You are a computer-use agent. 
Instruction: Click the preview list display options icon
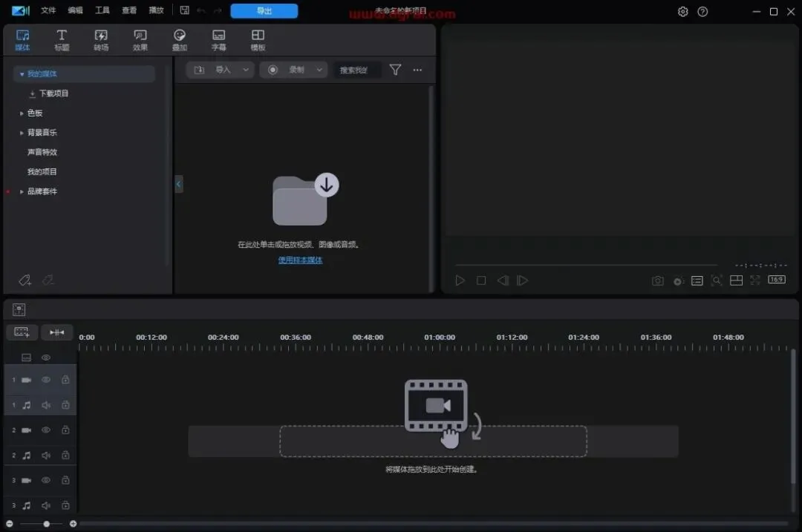[x=697, y=280]
